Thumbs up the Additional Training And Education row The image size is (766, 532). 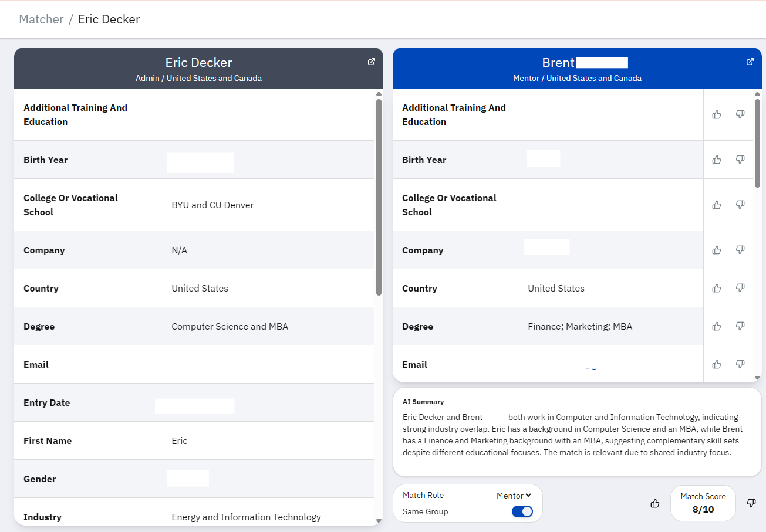[x=716, y=114]
